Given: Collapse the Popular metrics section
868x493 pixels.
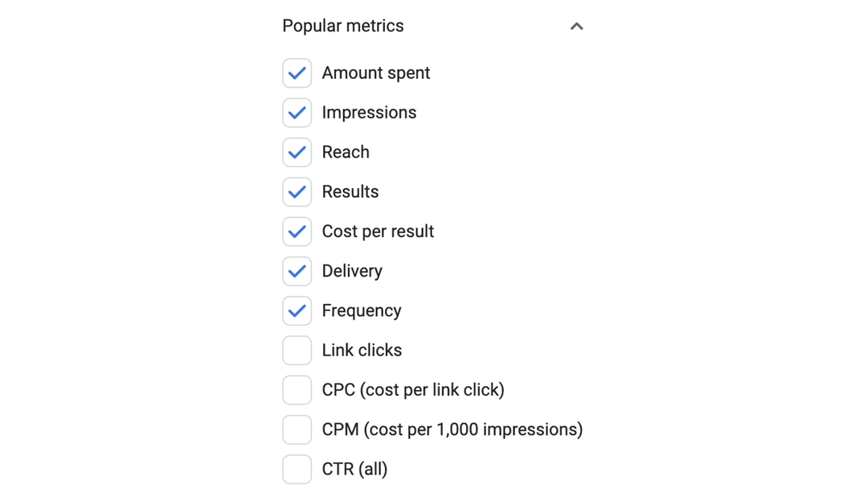Looking at the screenshot, I should (576, 26).
